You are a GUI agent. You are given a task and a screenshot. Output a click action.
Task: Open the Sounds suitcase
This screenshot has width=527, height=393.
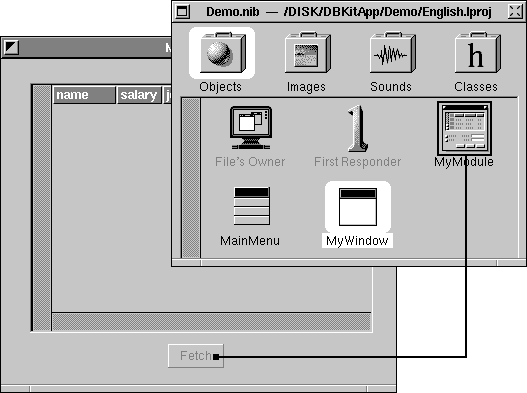click(393, 52)
